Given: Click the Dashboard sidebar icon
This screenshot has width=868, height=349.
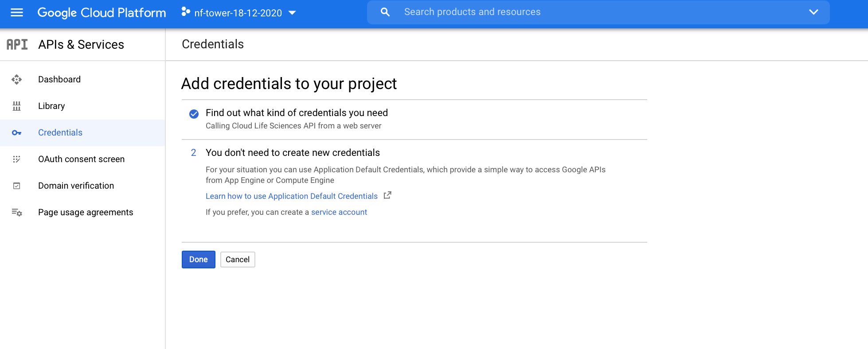Looking at the screenshot, I should pyautogui.click(x=17, y=80).
